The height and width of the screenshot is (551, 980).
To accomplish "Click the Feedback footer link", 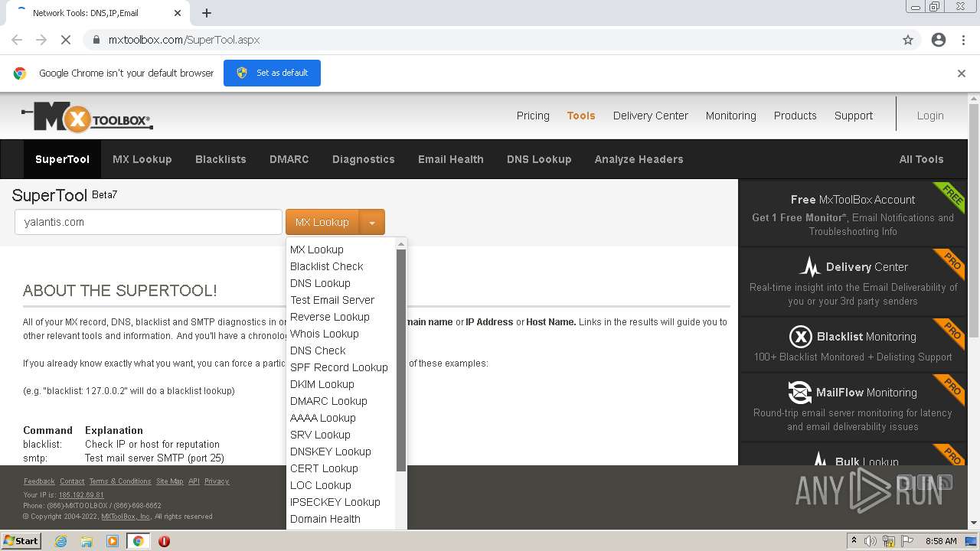I will click(39, 481).
